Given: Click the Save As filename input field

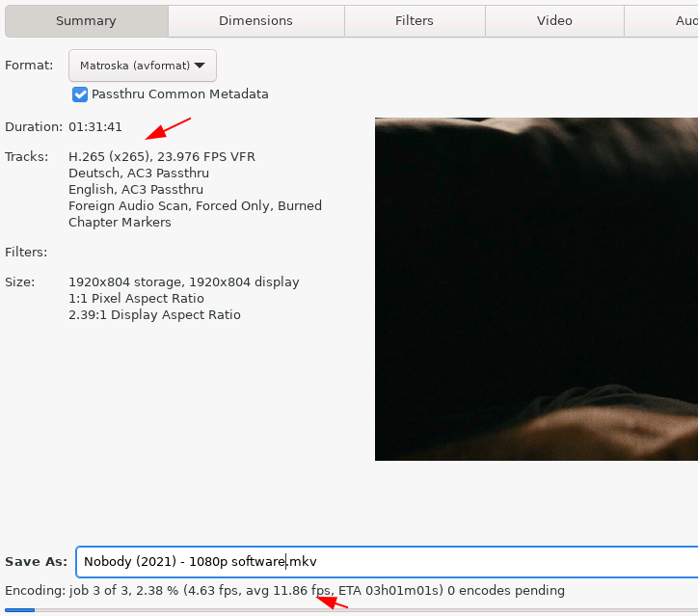Looking at the screenshot, I should (387, 562).
